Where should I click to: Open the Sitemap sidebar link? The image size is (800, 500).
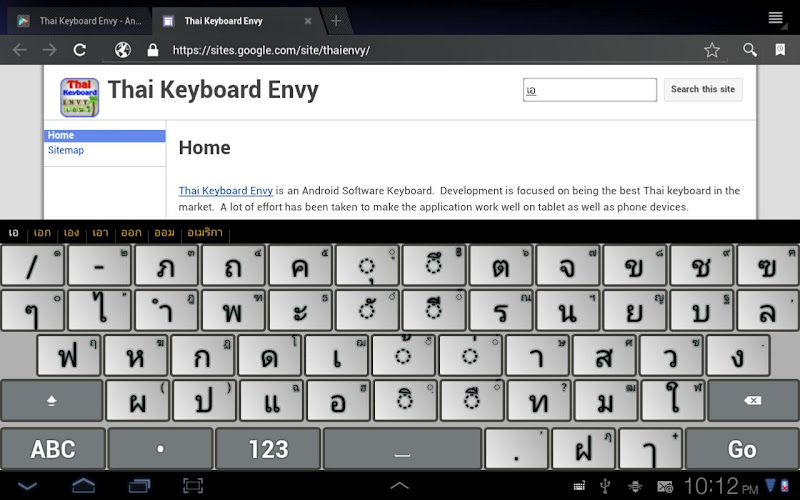coord(66,150)
